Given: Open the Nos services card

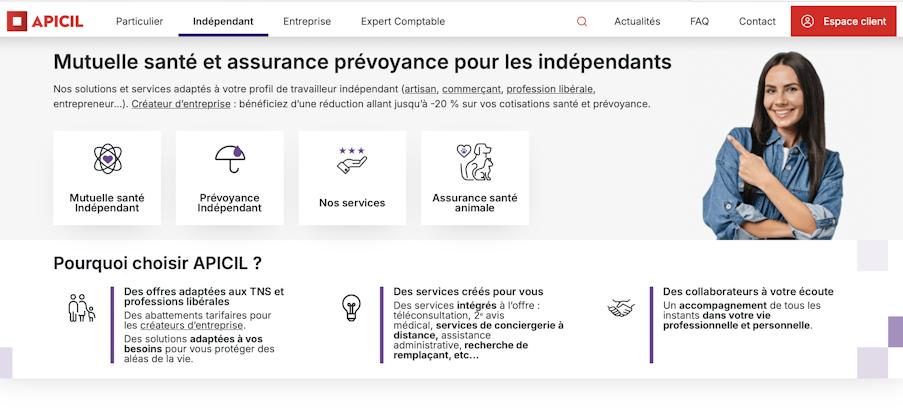Looking at the screenshot, I should click(352, 178).
